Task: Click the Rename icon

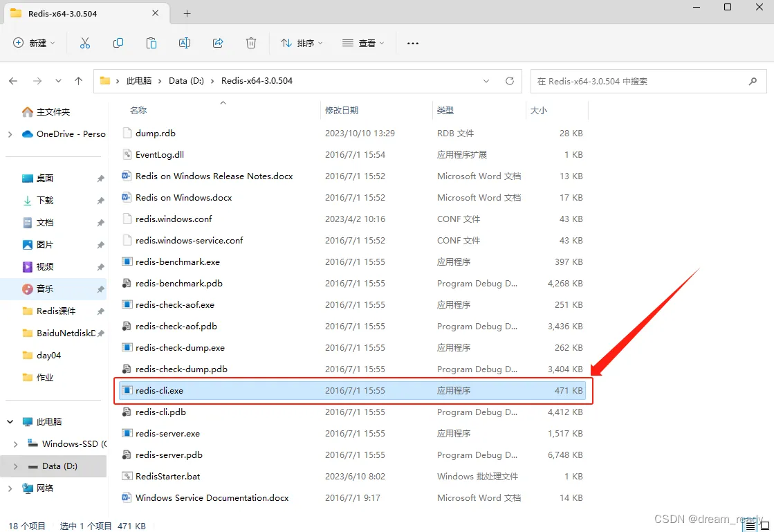Action: click(x=185, y=44)
